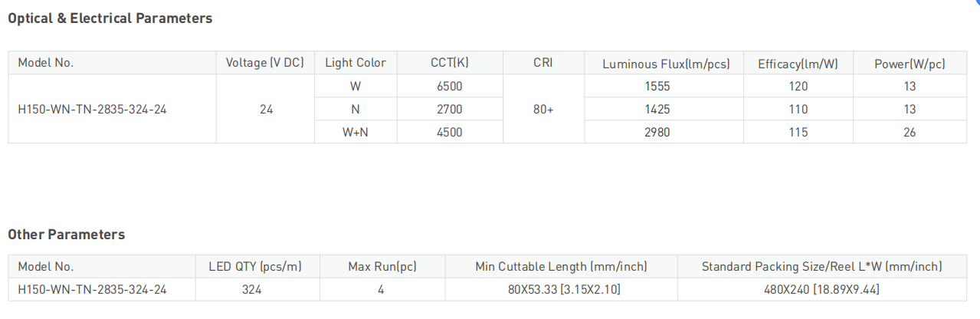
Task: Click the Efficacy(lm/W) column header
Action: coord(798,64)
